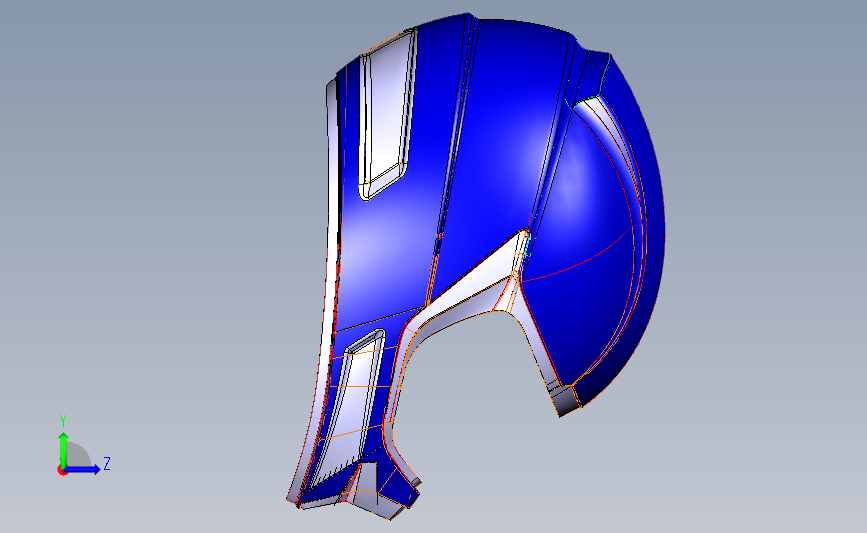Viewport: 867px width, 533px height.
Task: Click the green Y axis arrow of the triad
Action: point(64,449)
